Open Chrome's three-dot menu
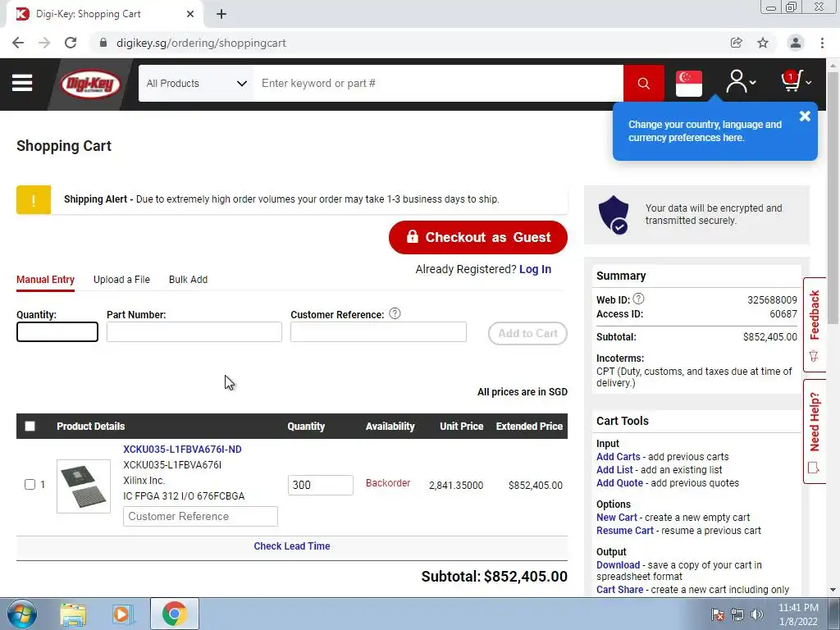The image size is (840, 630). pyautogui.click(x=822, y=43)
